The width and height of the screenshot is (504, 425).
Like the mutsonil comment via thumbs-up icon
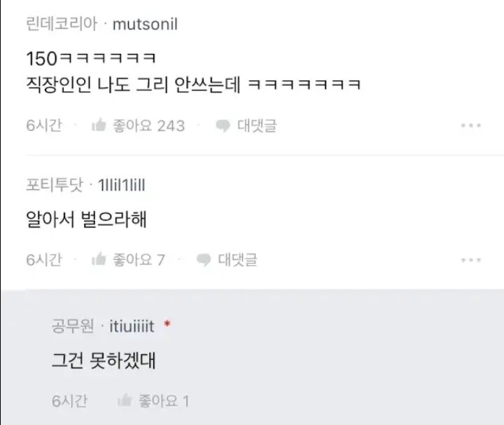click(x=99, y=125)
